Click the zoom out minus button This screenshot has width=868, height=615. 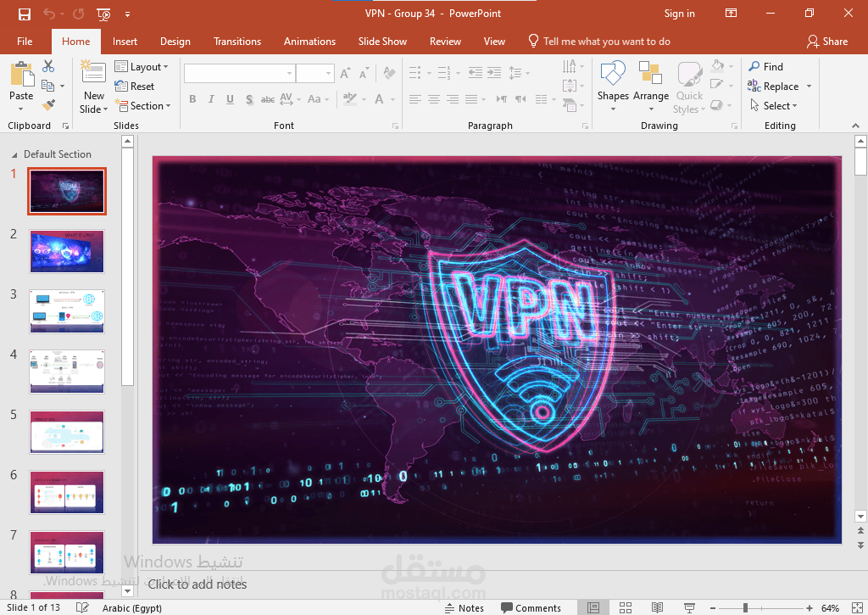pos(713,608)
